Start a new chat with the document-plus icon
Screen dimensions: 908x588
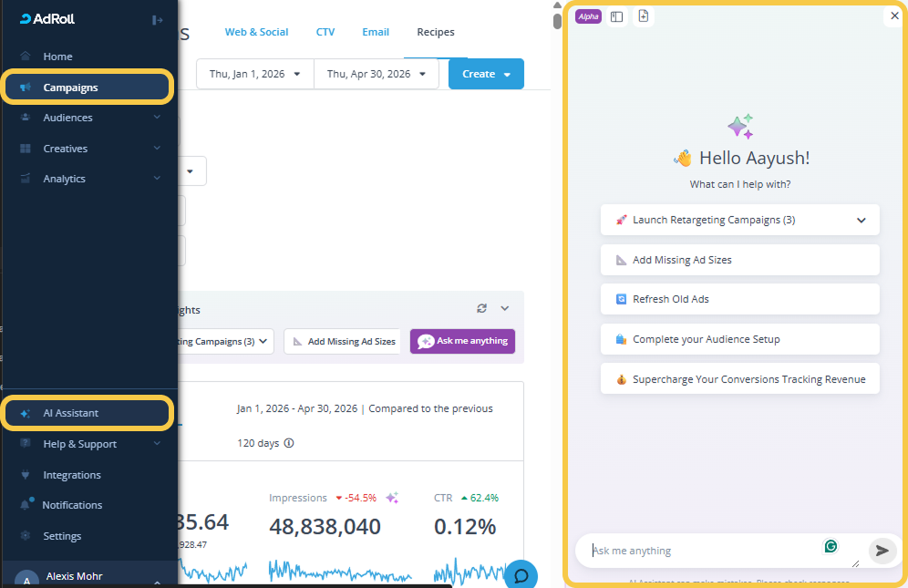click(644, 16)
